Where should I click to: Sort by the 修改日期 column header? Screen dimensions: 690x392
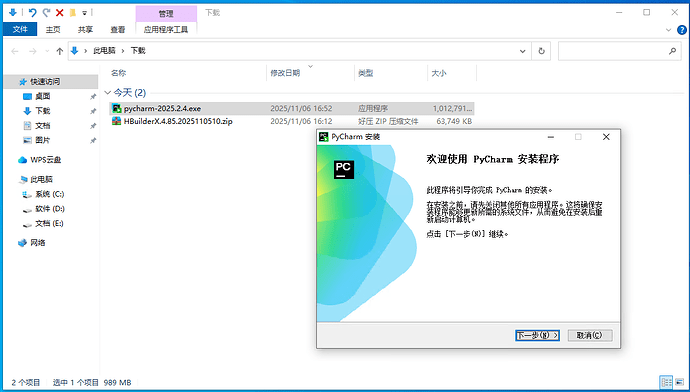(x=285, y=73)
